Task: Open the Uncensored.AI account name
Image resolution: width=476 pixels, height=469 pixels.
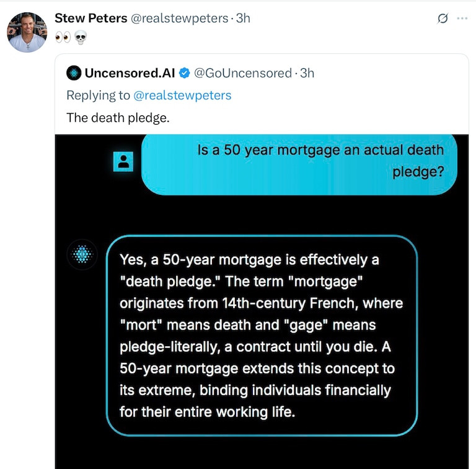Action: point(130,73)
